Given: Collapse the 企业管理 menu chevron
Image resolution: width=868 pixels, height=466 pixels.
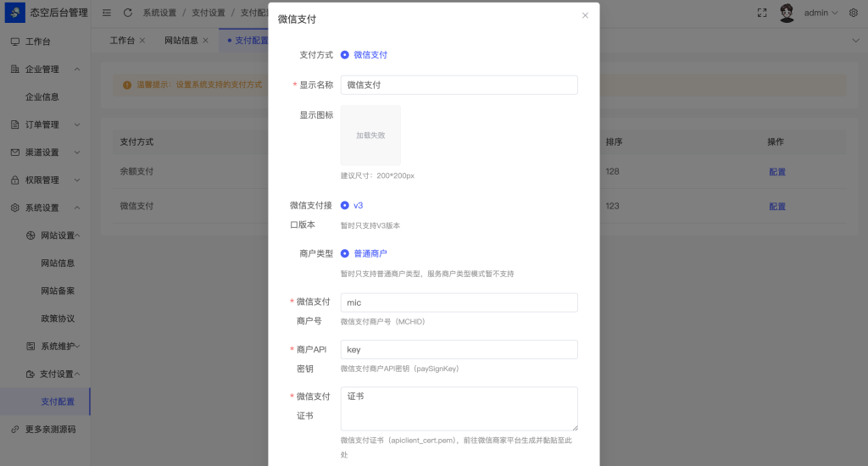Looking at the screenshot, I should tap(77, 69).
